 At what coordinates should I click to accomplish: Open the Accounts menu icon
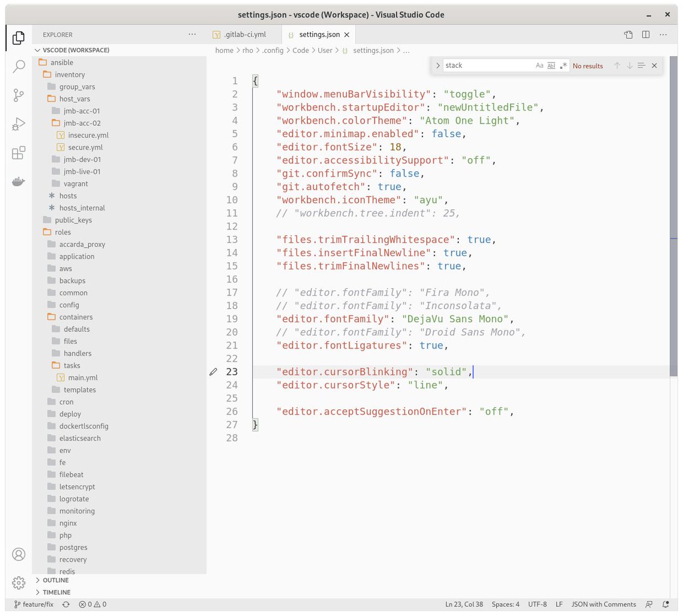point(19,554)
